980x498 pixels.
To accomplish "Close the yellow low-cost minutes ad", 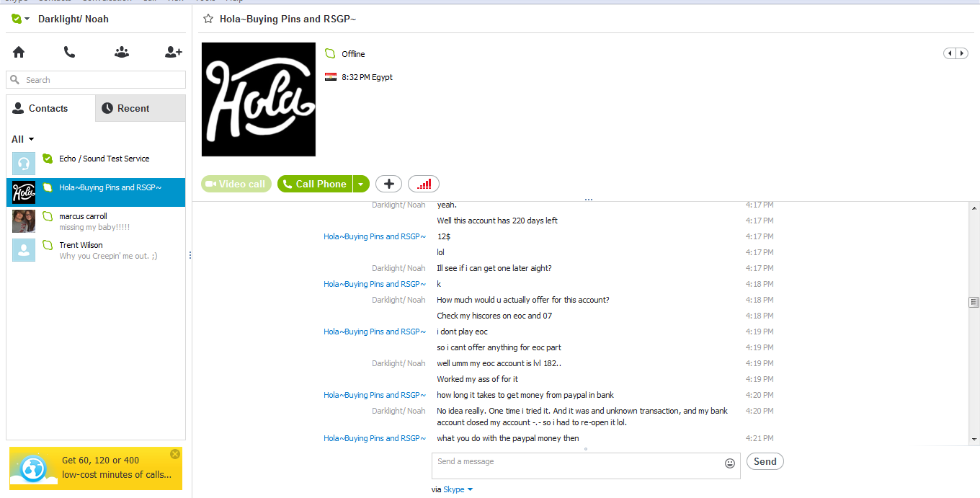I will coord(175,454).
